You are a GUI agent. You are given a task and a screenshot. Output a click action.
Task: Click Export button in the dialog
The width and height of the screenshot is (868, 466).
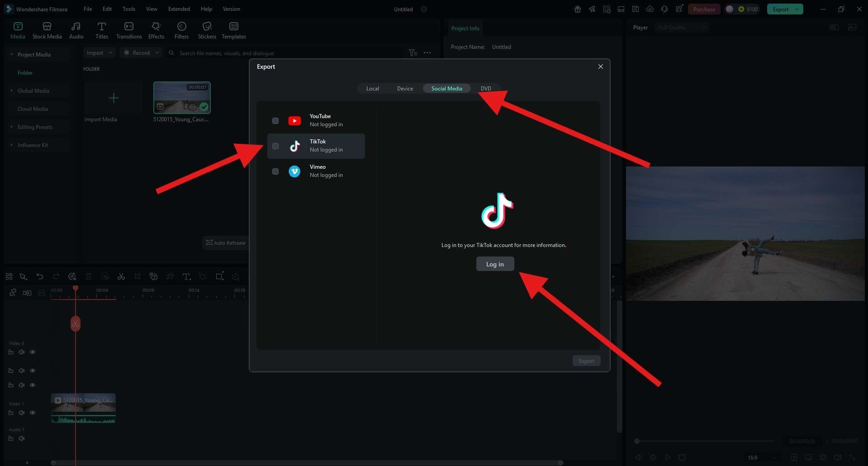tap(586, 361)
